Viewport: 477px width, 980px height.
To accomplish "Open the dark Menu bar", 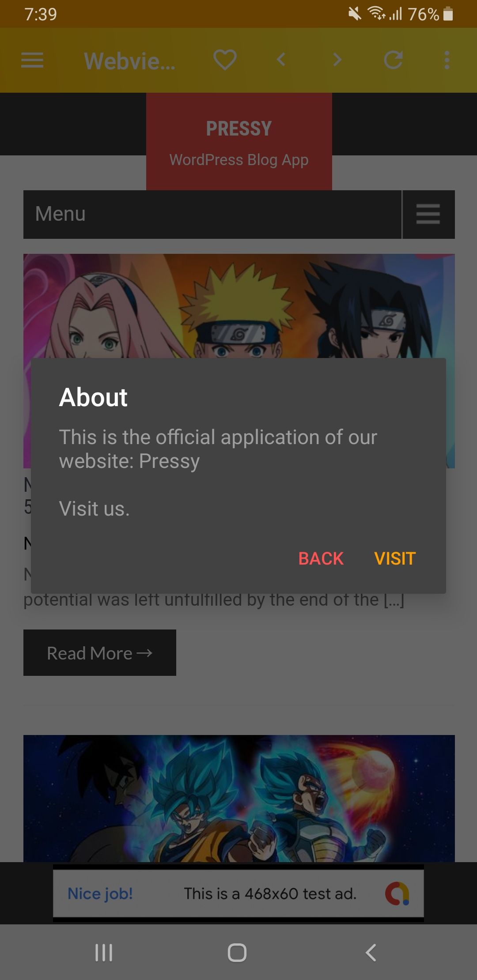I will click(212, 215).
